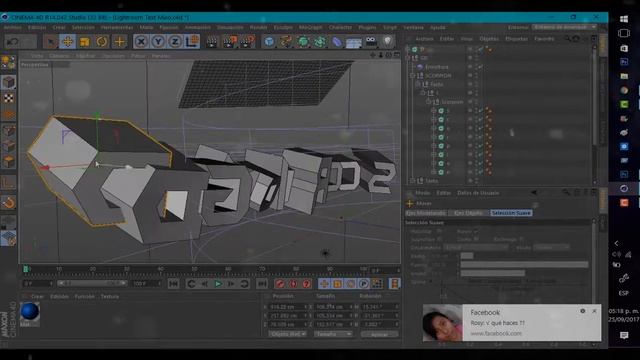Expand the Texto null at tree bottom

coord(412,180)
